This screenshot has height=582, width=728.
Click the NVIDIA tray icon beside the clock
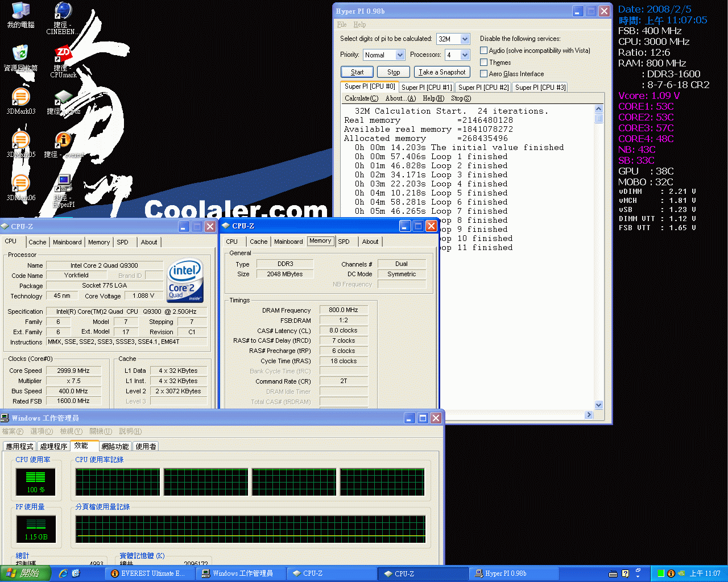tap(681, 573)
